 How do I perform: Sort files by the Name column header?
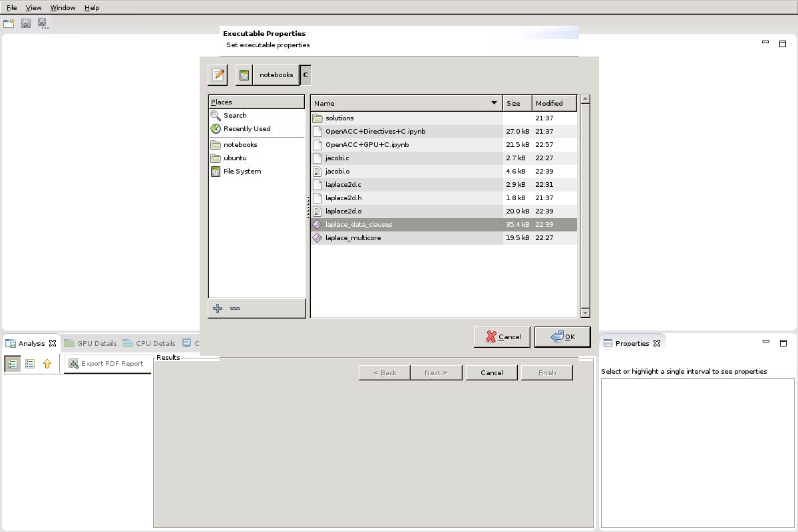(x=405, y=103)
